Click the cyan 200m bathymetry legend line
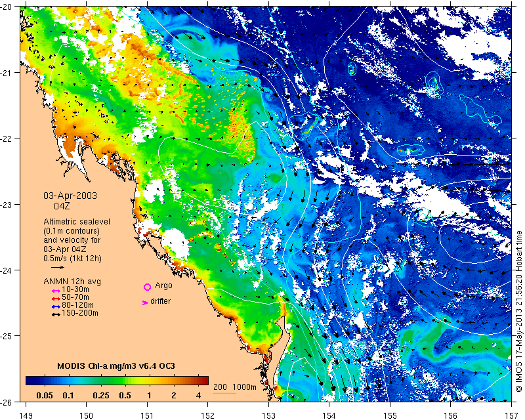Screen dimensions: 525x420 point(224,393)
